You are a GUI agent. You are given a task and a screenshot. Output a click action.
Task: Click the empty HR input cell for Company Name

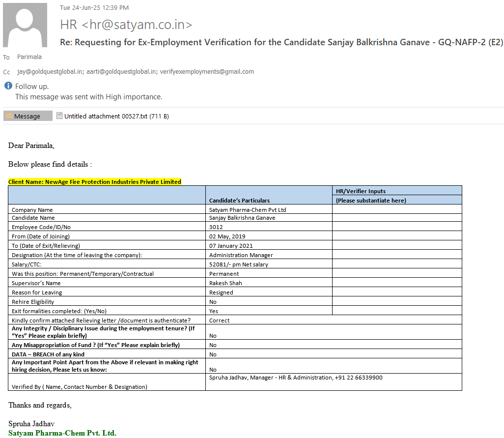click(x=397, y=209)
